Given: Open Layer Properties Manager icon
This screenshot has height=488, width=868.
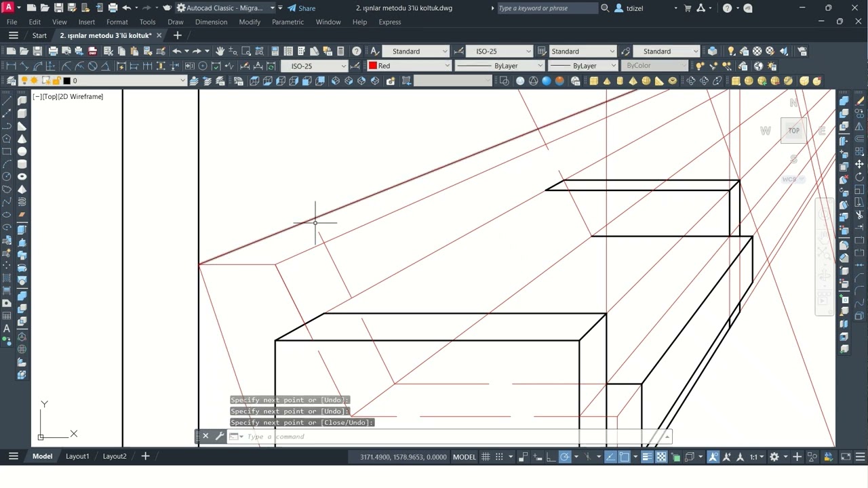Looking at the screenshot, I should [12, 81].
